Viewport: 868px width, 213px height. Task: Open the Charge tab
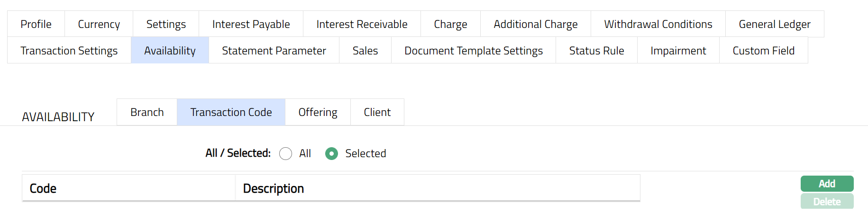[450, 24]
